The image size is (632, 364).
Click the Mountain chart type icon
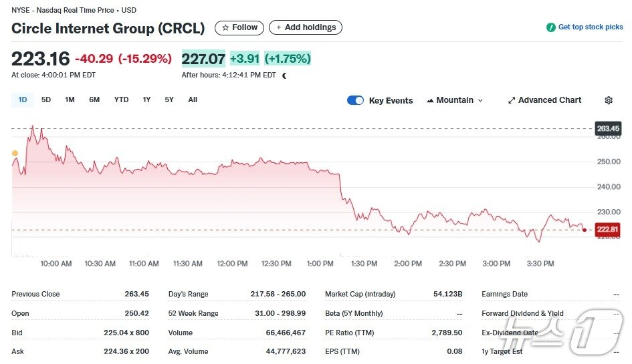point(430,100)
